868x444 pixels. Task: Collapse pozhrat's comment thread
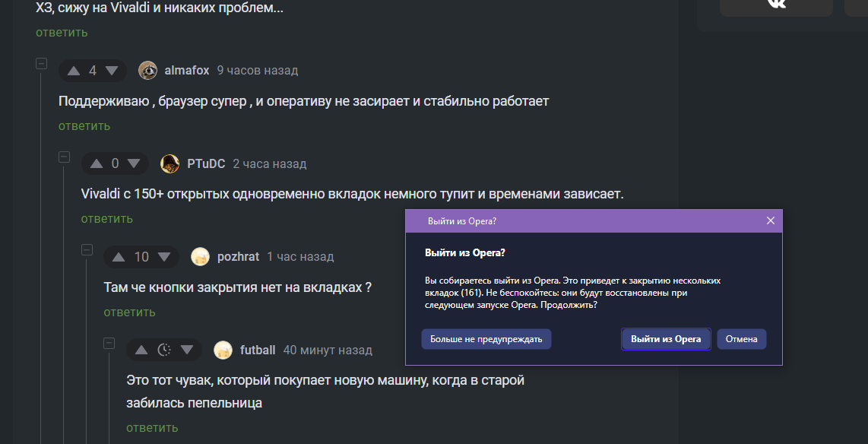[x=87, y=250]
